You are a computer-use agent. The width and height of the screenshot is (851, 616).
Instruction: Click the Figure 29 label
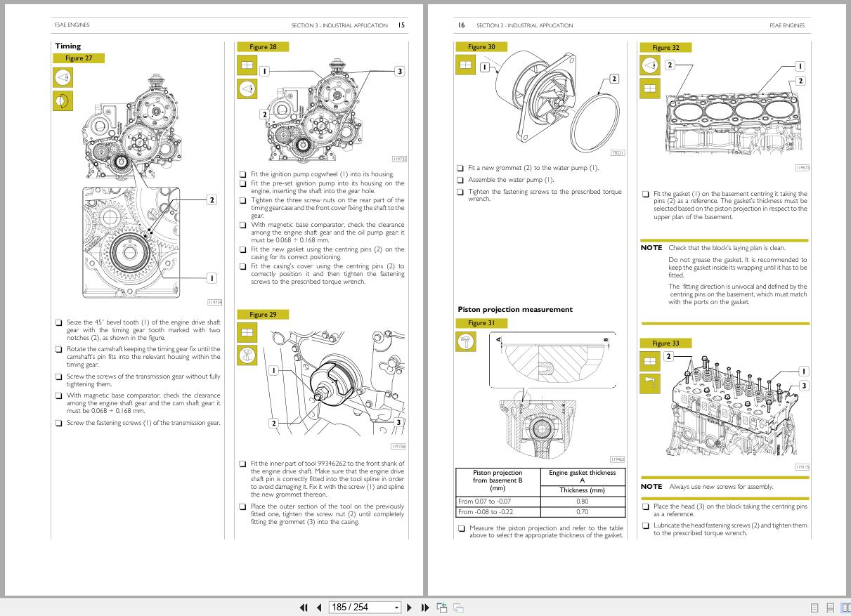(263, 314)
